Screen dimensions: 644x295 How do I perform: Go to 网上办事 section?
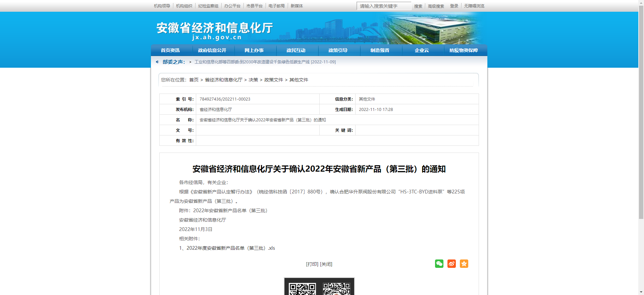pyautogui.click(x=254, y=50)
